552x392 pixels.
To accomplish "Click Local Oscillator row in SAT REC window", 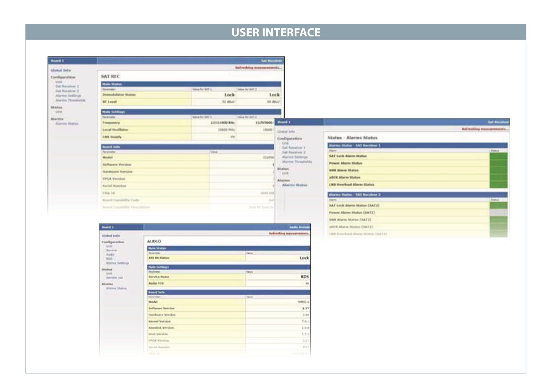I will pos(188,129).
